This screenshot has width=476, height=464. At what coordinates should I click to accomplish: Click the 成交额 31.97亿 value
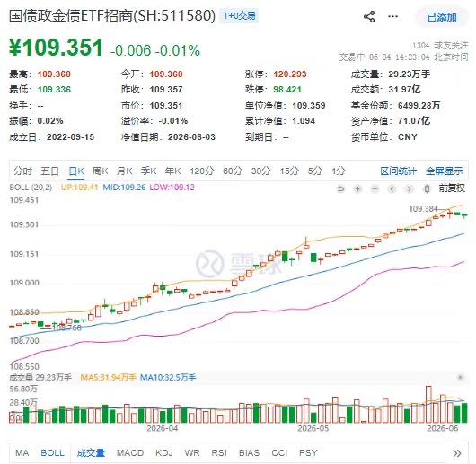coord(405,90)
